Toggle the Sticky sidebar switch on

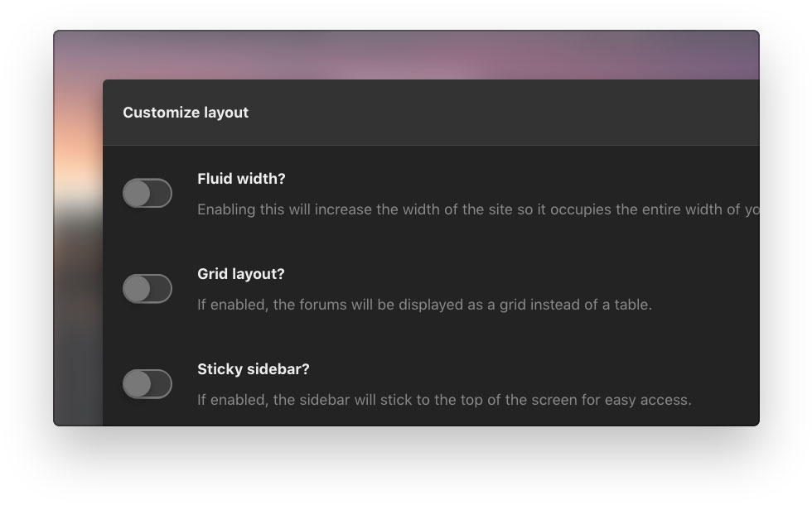click(x=147, y=384)
